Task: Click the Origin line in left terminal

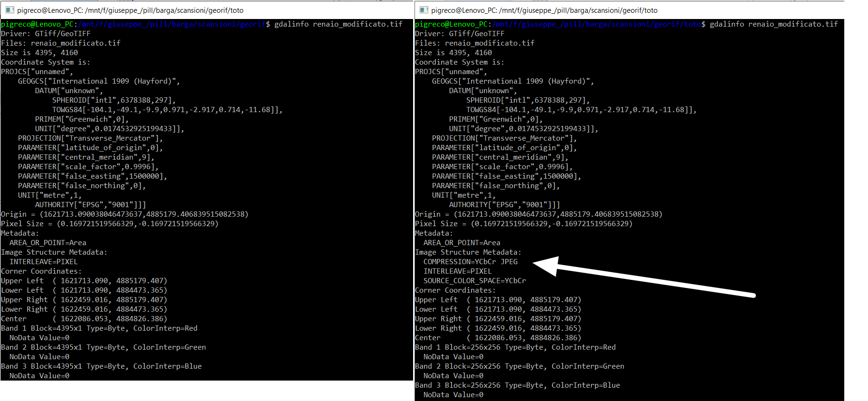Action: pyautogui.click(x=124, y=214)
